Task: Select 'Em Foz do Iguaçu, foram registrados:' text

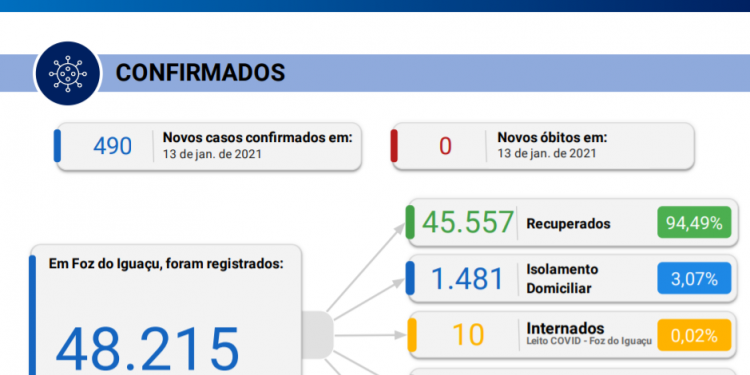Action: tap(165, 264)
